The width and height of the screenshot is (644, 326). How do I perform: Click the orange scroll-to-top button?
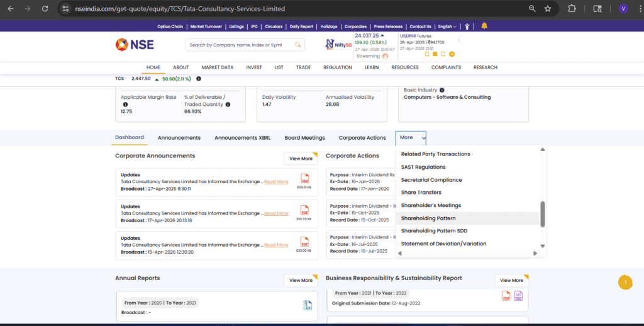[625, 282]
